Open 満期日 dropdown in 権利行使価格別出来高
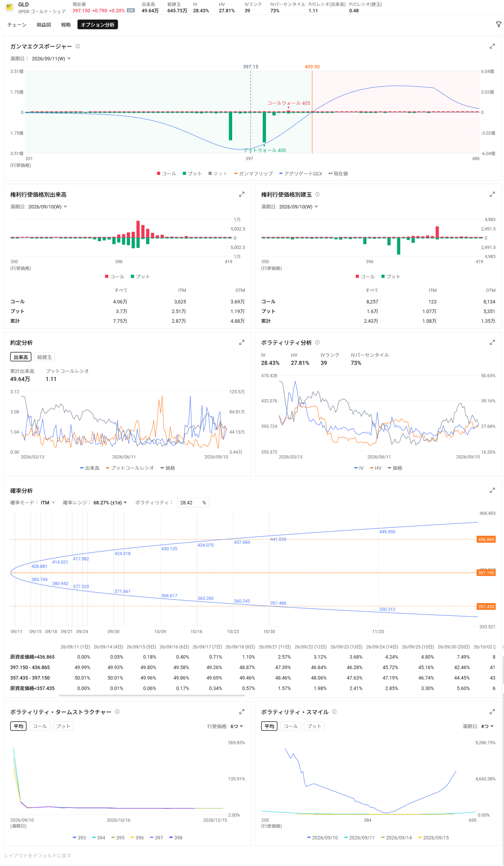This screenshot has height=866, width=504. point(47,206)
